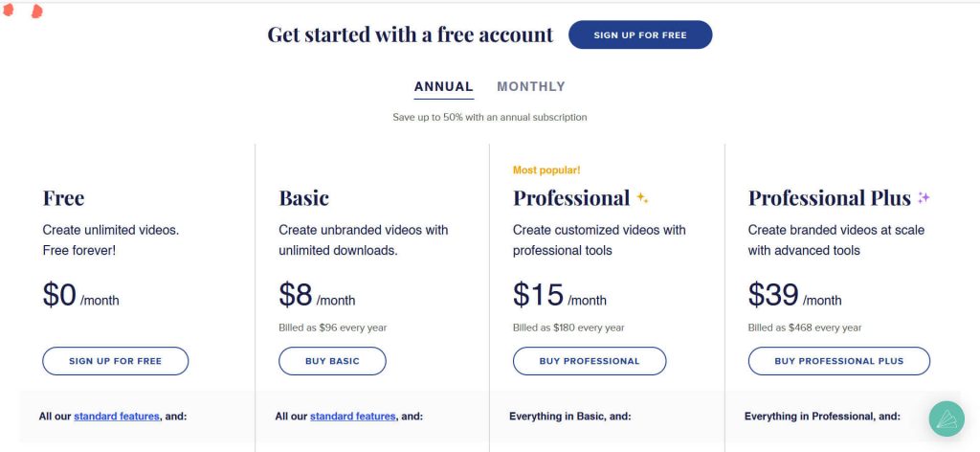Click the gold sparkle icon beside Professional
Screen dimensions: 980x452
pos(642,198)
